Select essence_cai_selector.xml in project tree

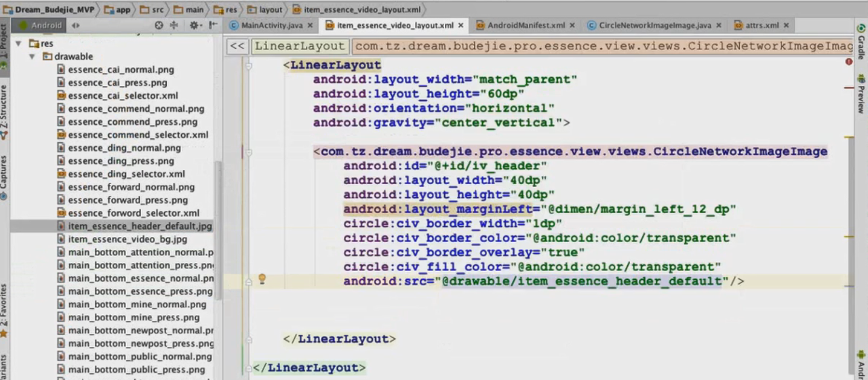click(x=117, y=96)
